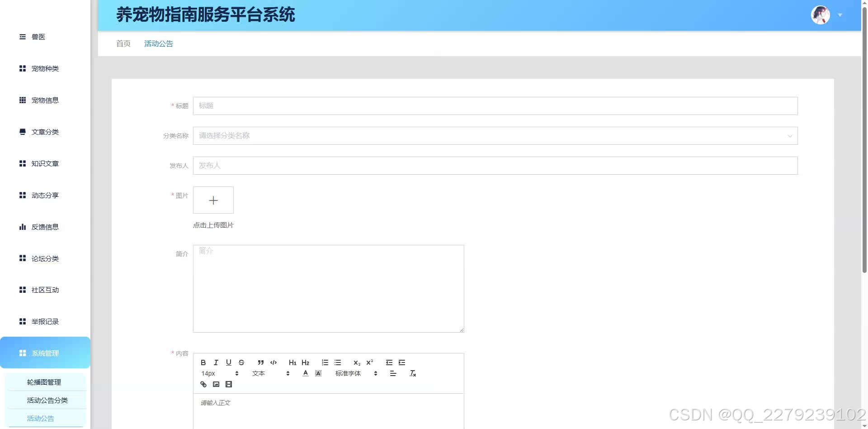Insert a blockquote with the quote icon
The height and width of the screenshot is (429, 868).
pos(260,362)
